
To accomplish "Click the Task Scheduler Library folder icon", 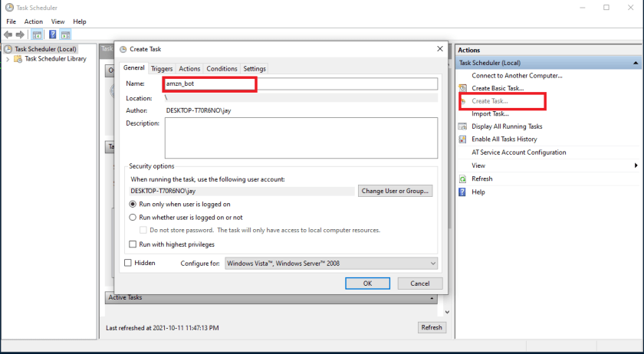I will pyautogui.click(x=18, y=59).
